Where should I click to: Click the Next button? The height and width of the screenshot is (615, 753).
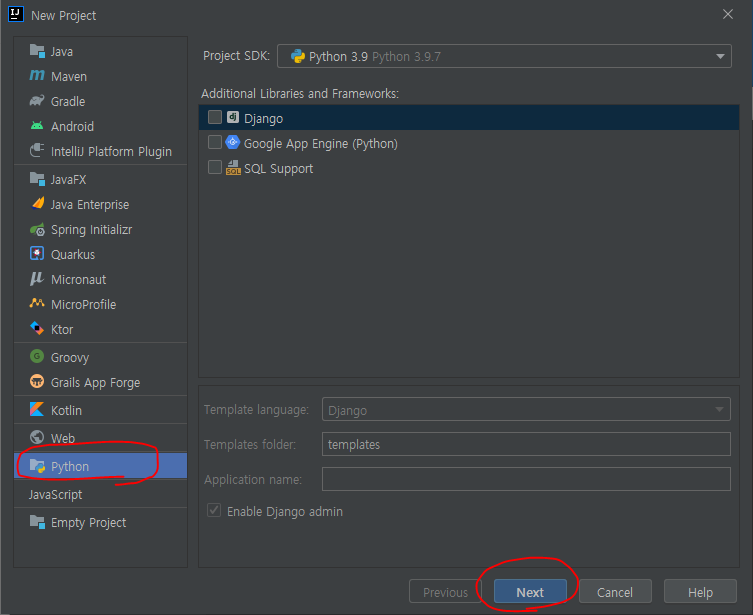(x=530, y=591)
